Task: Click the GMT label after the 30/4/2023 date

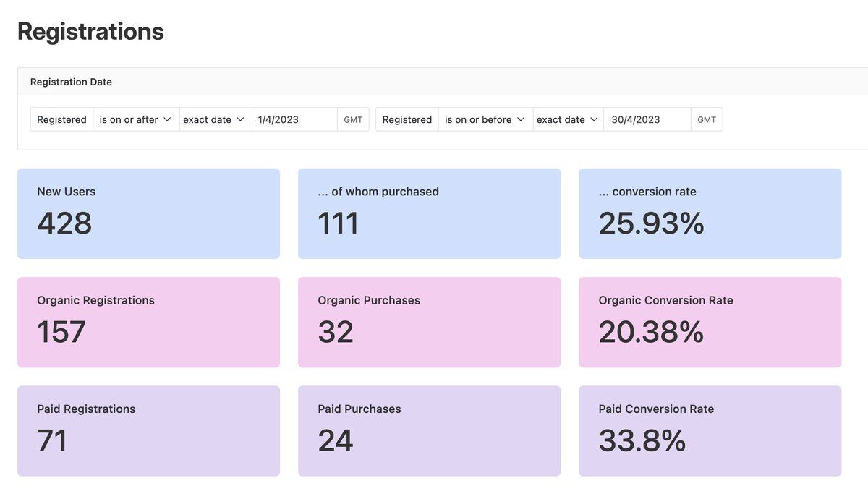Action: coord(707,119)
